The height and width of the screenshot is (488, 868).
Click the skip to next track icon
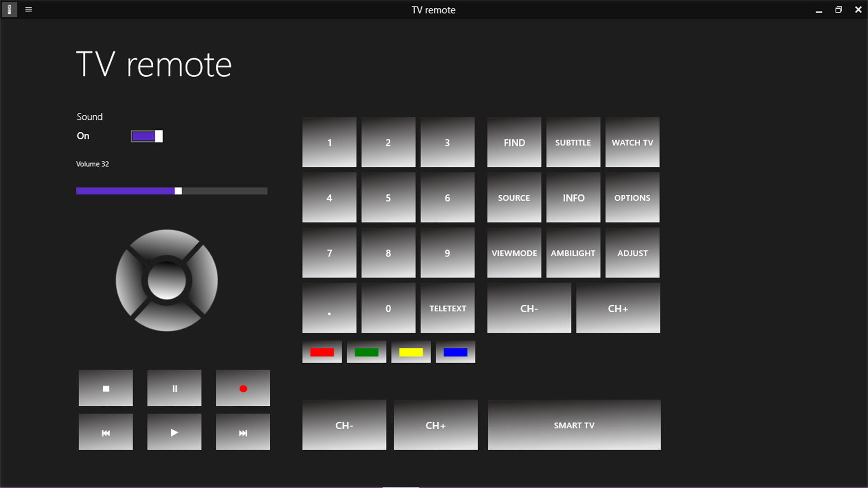243,432
